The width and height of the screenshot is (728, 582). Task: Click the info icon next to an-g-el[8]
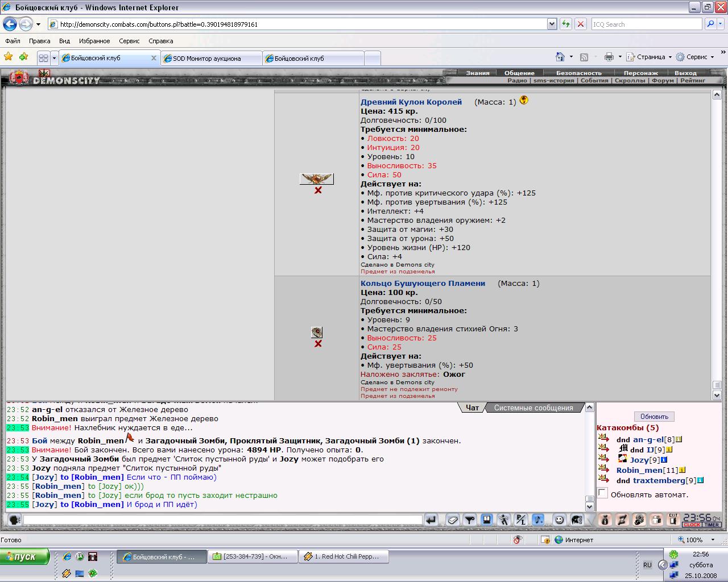[x=679, y=439]
